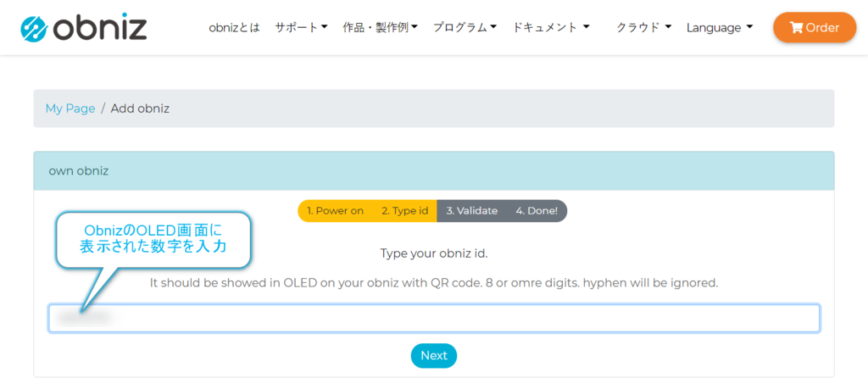Open the プログラム dropdown menu
The width and height of the screenshot is (868, 389).
(x=465, y=28)
